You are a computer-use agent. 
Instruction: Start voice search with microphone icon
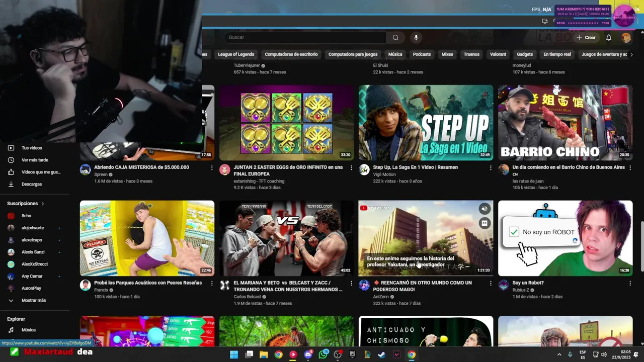click(x=416, y=37)
